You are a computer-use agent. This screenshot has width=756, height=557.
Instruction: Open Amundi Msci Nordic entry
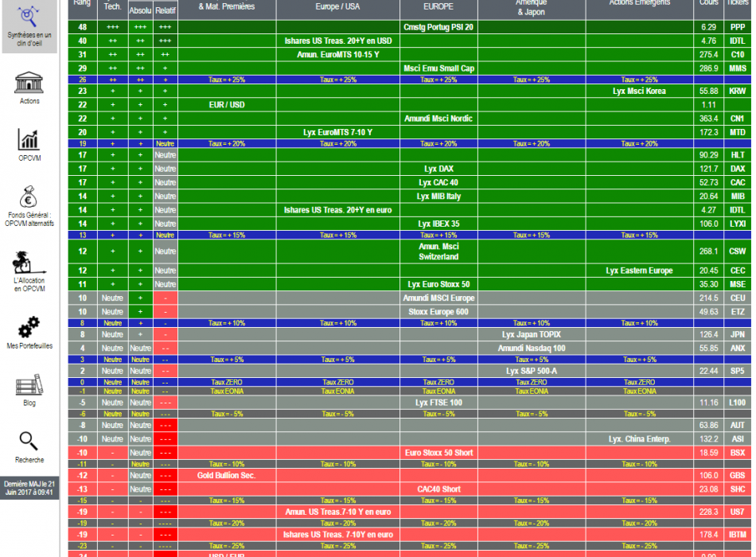pyautogui.click(x=438, y=119)
